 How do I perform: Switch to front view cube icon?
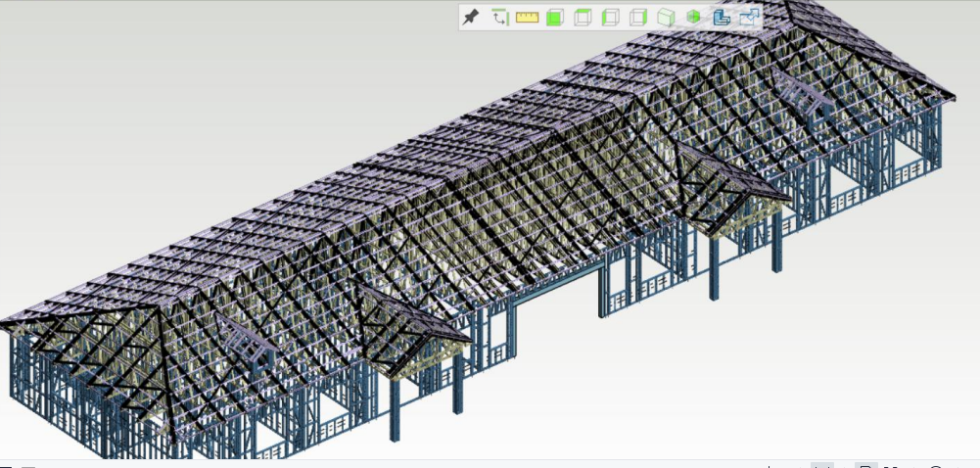click(554, 18)
